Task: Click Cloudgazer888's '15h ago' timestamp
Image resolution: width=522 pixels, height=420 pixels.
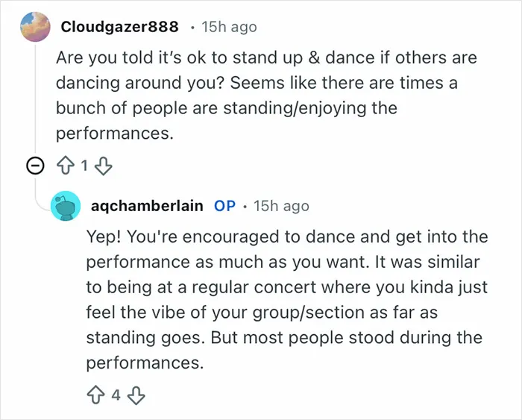Action: pos(229,27)
